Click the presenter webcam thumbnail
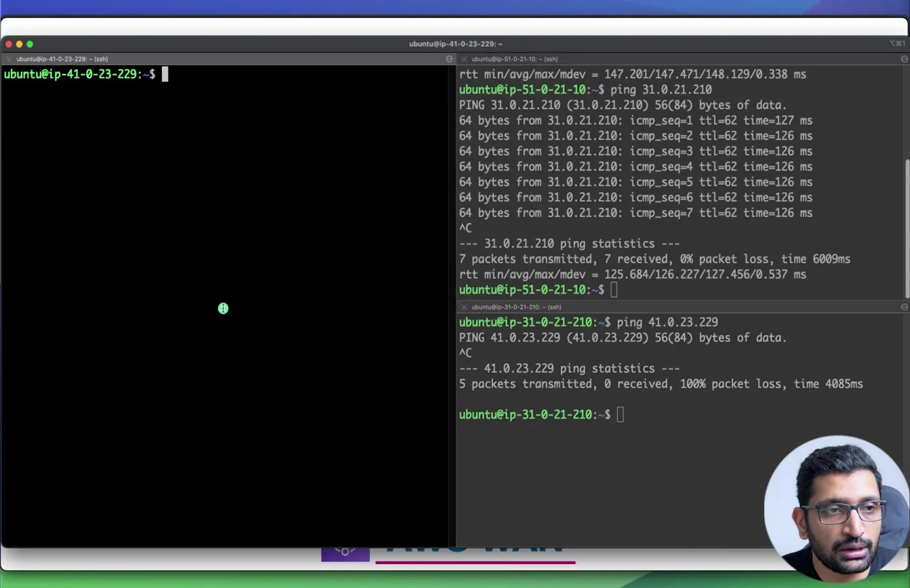This screenshot has height=588, width=910. [x=837, y=509]
